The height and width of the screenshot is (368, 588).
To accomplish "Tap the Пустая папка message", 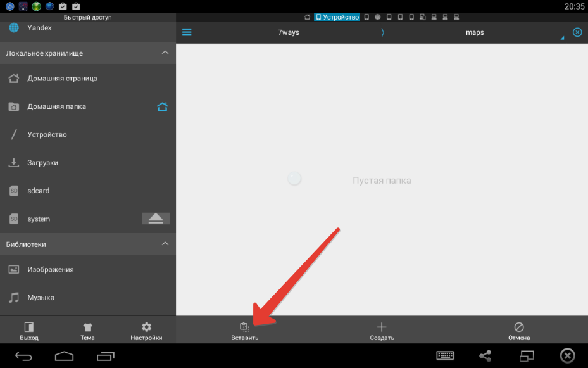I will tap(382, 181).
